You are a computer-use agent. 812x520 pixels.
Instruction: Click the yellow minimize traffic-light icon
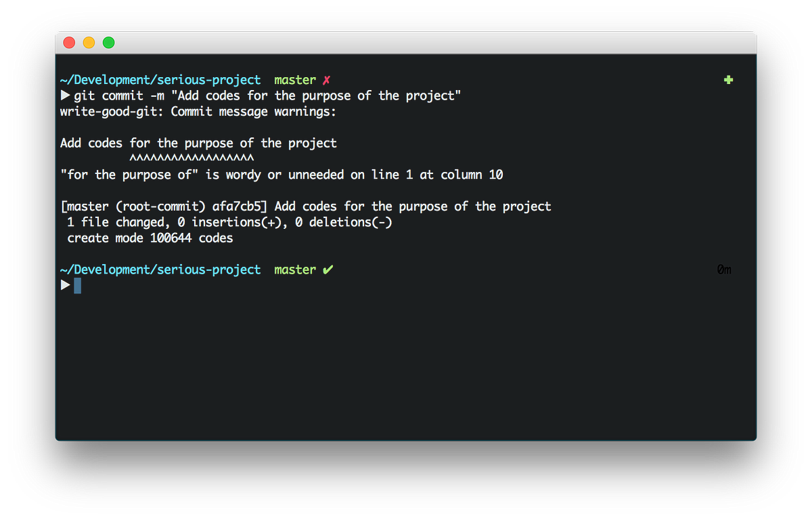[x=89, y=42]
